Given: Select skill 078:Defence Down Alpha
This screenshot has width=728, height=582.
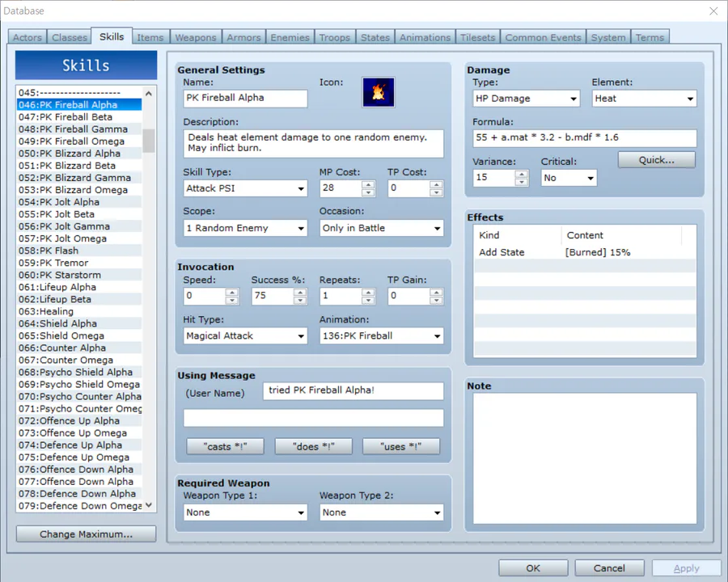Looking at the screenshot, I should click(79, 493).
